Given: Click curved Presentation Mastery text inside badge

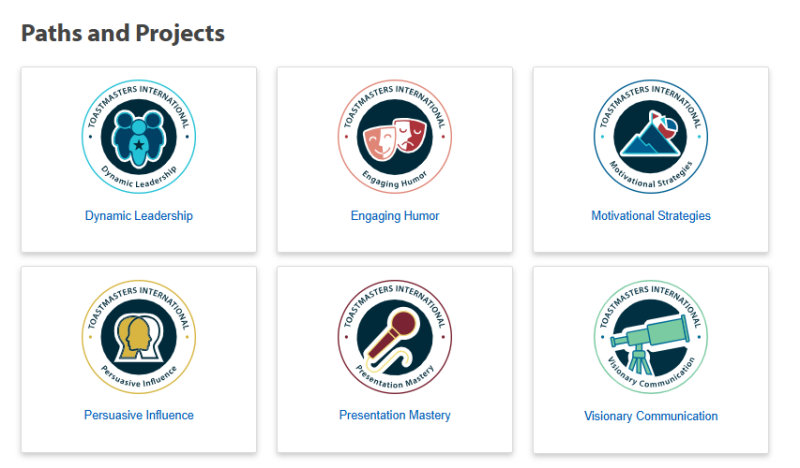Looking at the screenshot, I should click(x=395, y=378).
